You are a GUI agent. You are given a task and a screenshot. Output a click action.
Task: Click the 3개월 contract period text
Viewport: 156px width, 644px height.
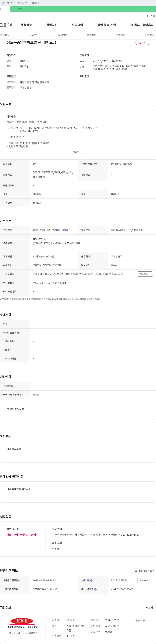[65, 230]
